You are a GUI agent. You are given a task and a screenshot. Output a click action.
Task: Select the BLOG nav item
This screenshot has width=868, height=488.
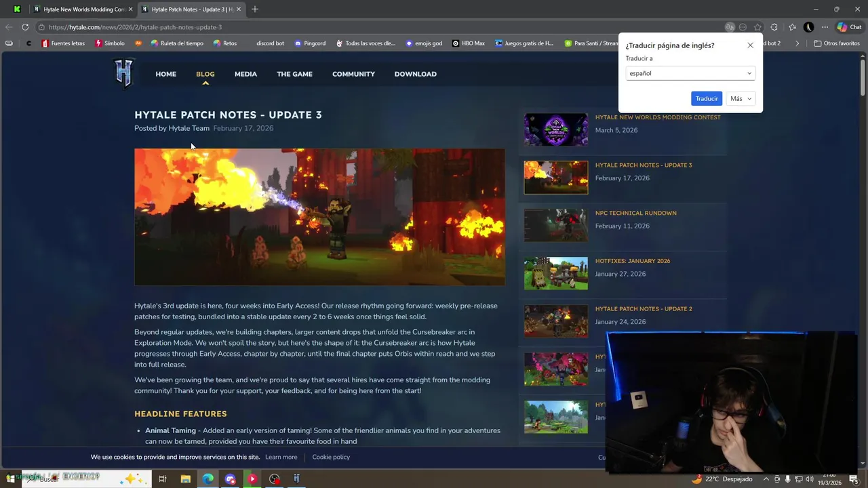coord(205,74)
